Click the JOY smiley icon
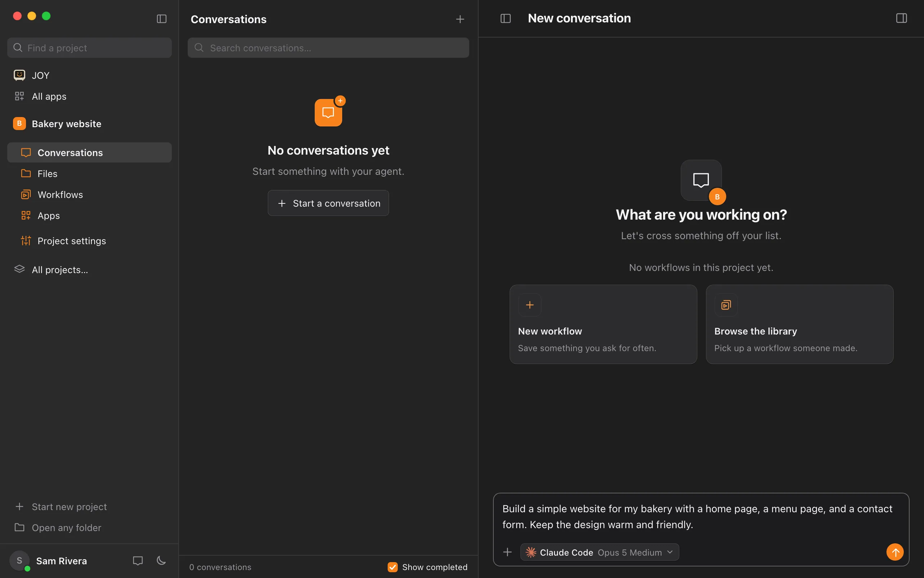924x578 pixels. (19, 75)
